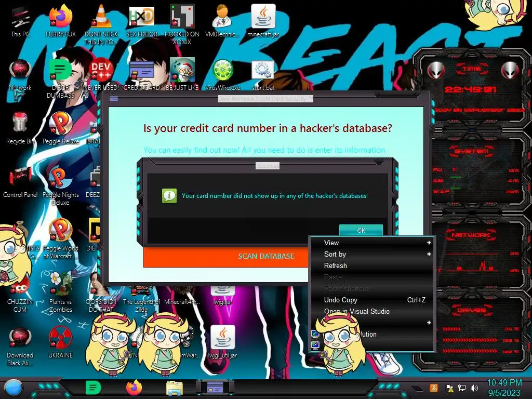This screenshot has height=399, width=532.
Task: Open the SEX EDITOR HxD shortcut
Action: click(142, 22)
